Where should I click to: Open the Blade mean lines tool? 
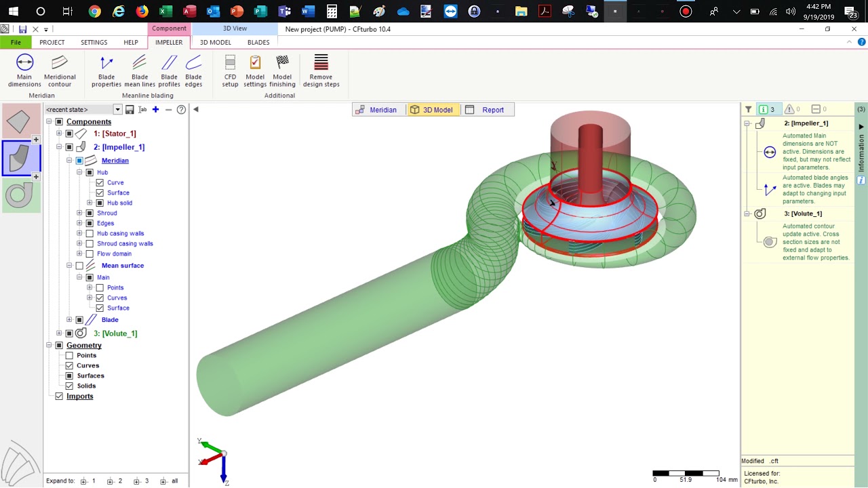[140, 70]
